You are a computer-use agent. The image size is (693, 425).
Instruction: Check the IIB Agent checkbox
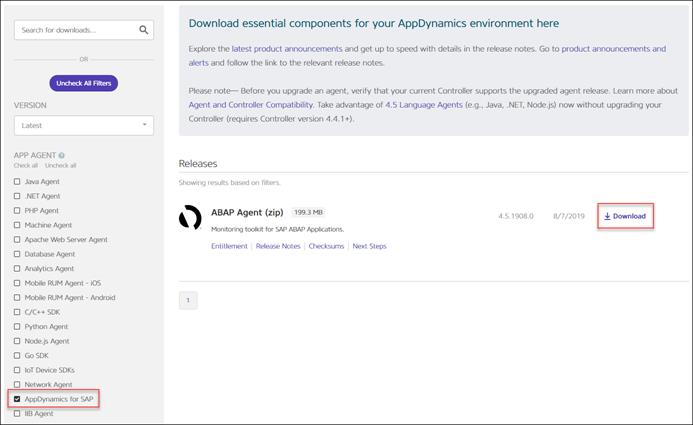coord(17,414)
